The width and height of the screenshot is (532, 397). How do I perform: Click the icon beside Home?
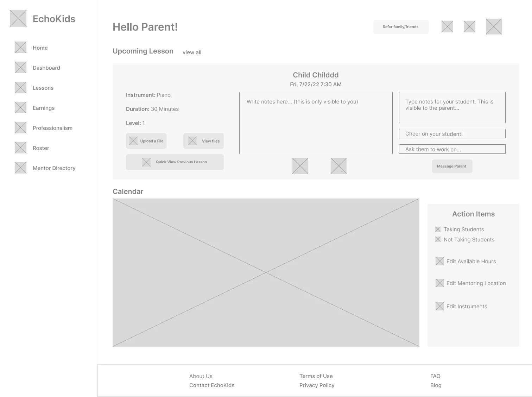tap(20, 48)
